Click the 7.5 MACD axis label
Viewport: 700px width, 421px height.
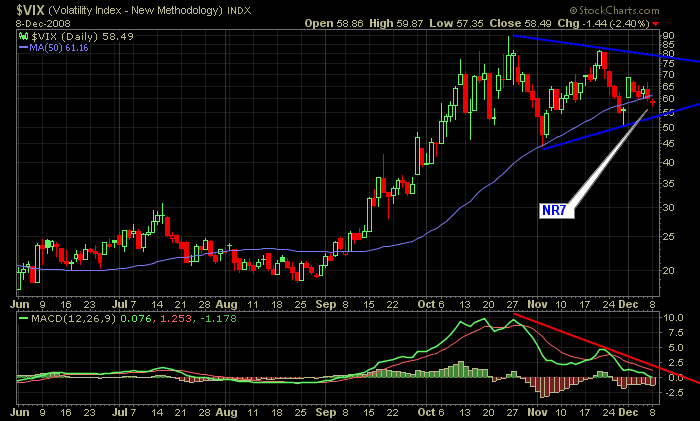coord(676,333)
